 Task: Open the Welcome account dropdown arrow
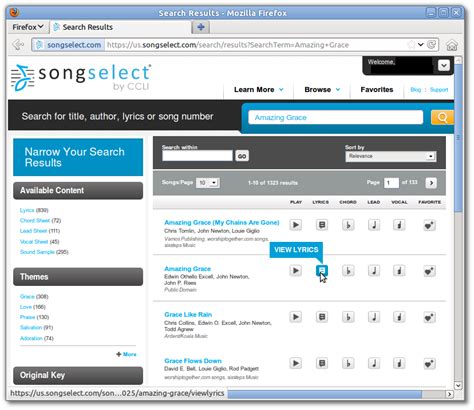(444, 65)
